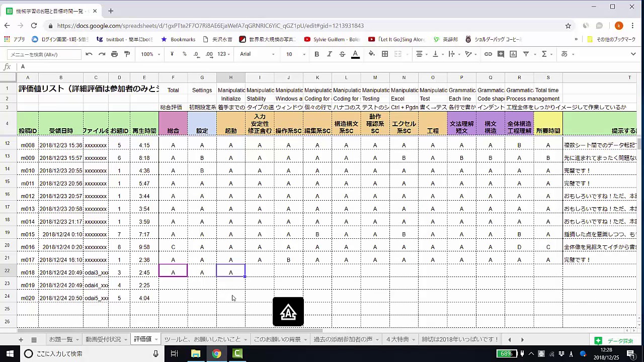
Task: Expand the font size 10 dropdown
Action: (295, 54)
